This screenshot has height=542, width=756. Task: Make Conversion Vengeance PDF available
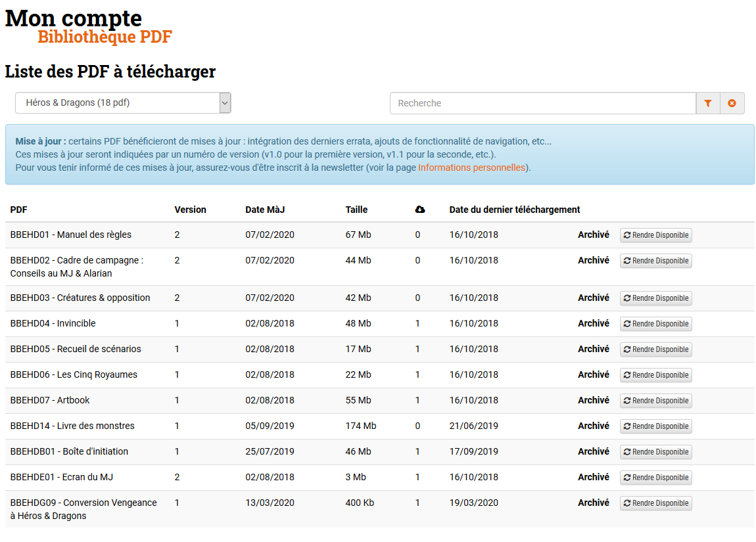point(655,503)
